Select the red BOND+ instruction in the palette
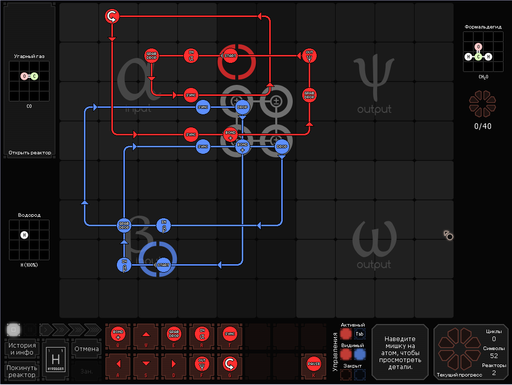This screenshot has height=385, width=512. 118,335
